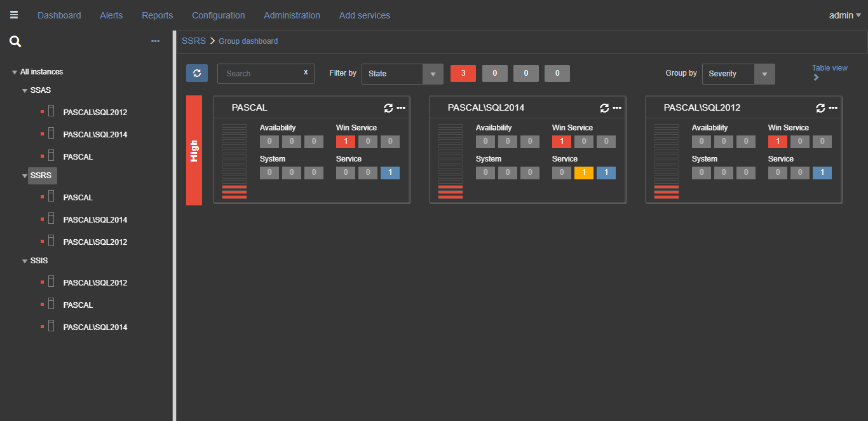Viewport: 868px width, 421px height.
Task: Select the SSAS group label
Action: coord(41,90)
